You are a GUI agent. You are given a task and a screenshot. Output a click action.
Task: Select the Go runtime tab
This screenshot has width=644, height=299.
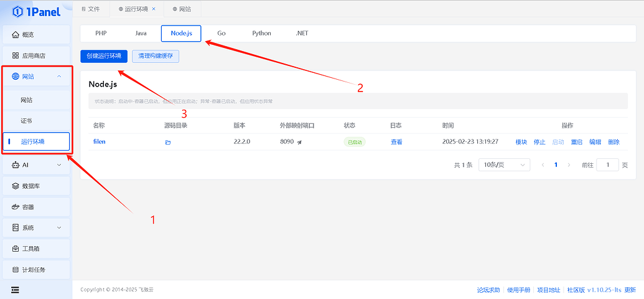click(222, 33)
